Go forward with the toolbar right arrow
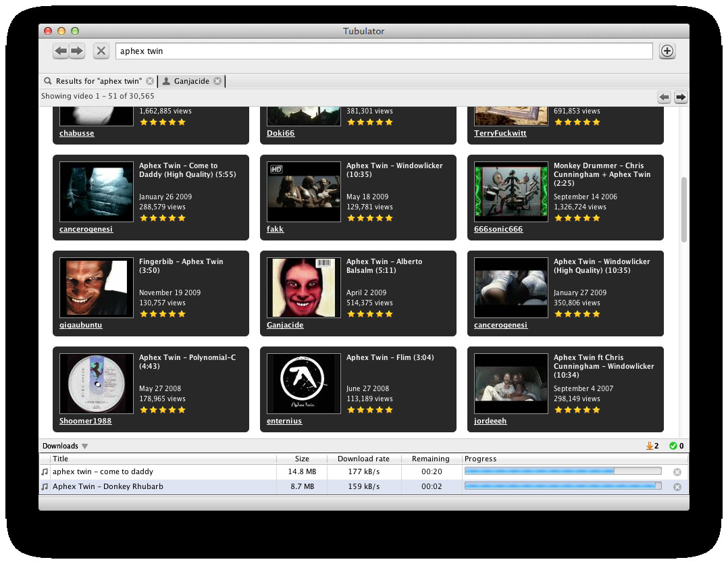This screenshot has height=564, width=728. [x=77, y=51]
